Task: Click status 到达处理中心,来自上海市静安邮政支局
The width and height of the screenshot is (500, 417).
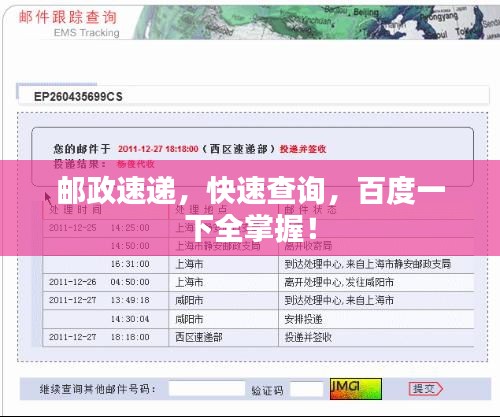Action: [368, 264]
